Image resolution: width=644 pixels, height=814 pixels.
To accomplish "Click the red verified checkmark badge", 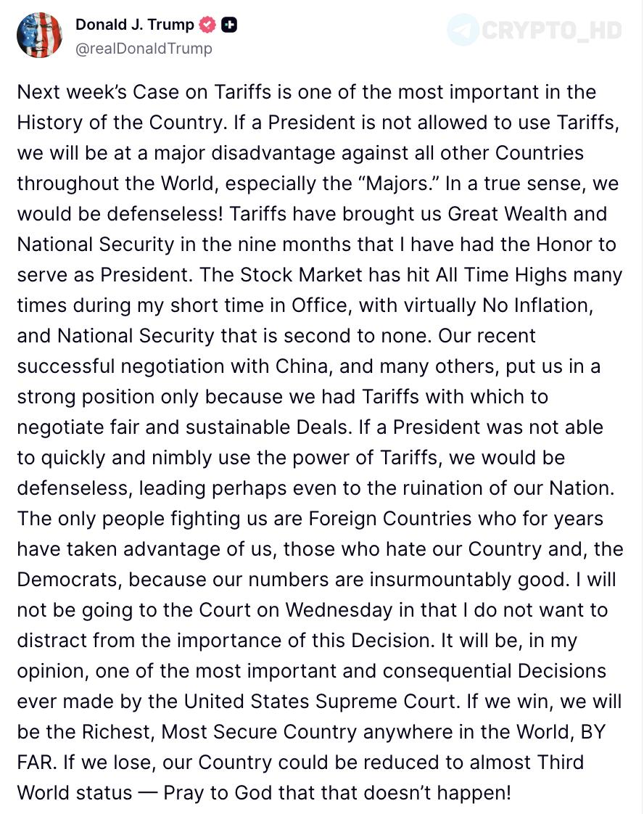I will point(208,25).
